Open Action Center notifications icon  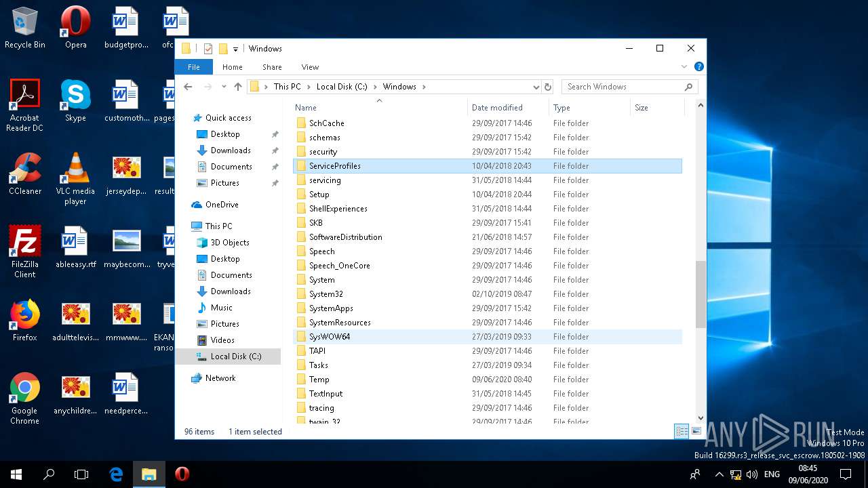[845, 474]
